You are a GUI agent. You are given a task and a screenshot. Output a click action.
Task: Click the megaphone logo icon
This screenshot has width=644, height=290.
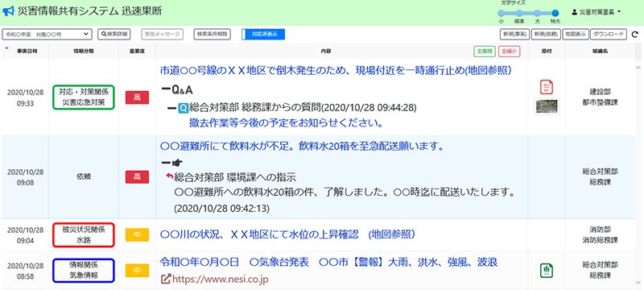[x=8, y=11]
